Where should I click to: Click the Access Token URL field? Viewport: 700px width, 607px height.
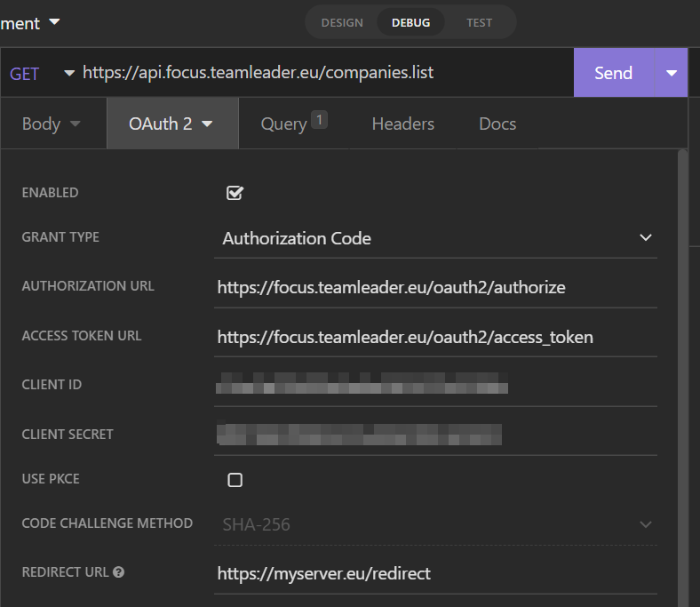pyautogui.click(x=435, y=337)
